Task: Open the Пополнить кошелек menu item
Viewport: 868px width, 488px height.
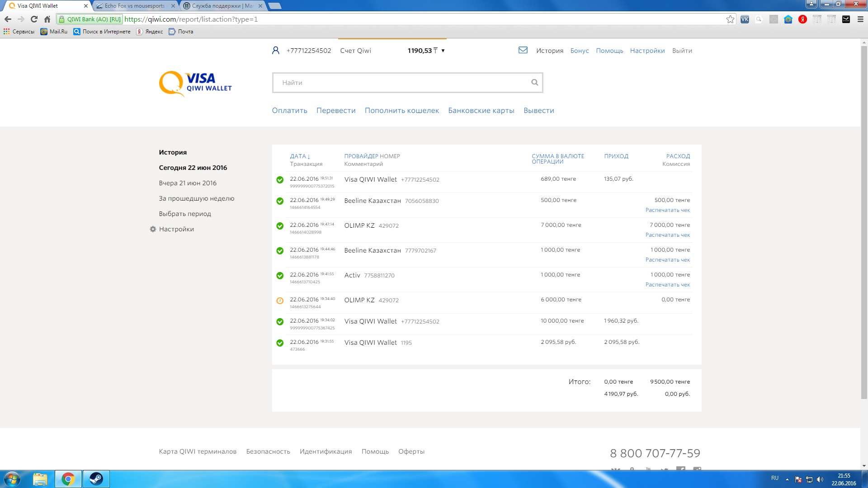Action: [x=401, y=111]
